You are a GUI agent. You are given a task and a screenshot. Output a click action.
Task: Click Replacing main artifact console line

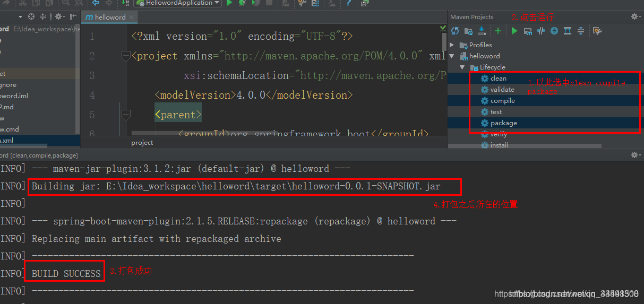[157, 239]
